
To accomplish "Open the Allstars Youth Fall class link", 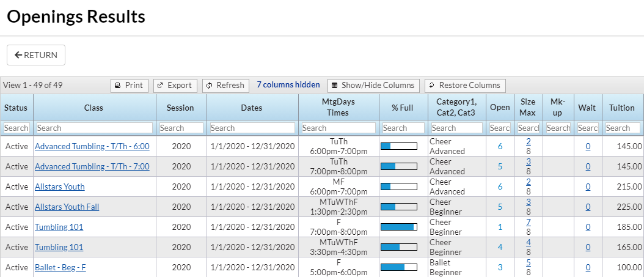I will tap(67, 207).
